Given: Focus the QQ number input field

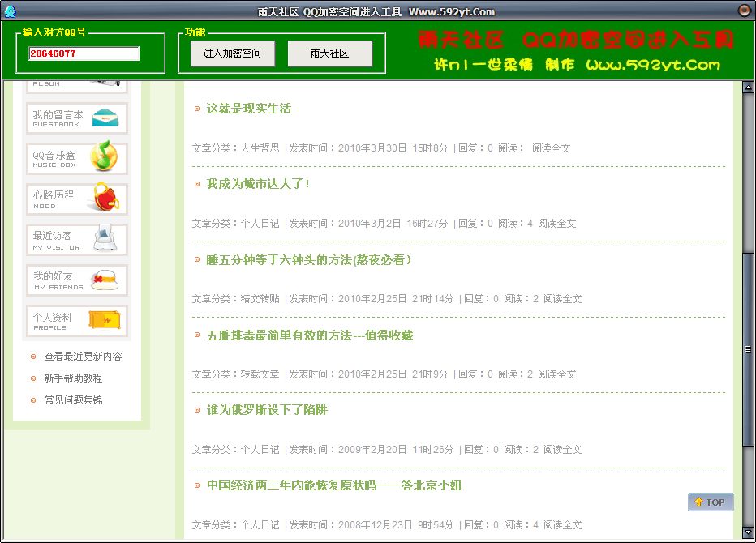Looking at the screenshot, I should [84, 53].
